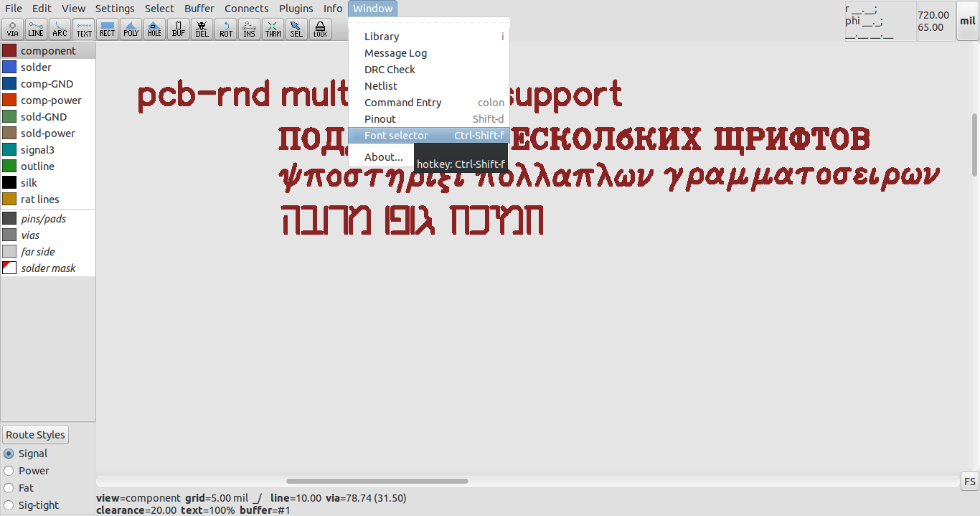The height and width of the screenshot is (516, 980).
Task: Toggle sold-power layer visibility swatch
Action: (9, 133)
